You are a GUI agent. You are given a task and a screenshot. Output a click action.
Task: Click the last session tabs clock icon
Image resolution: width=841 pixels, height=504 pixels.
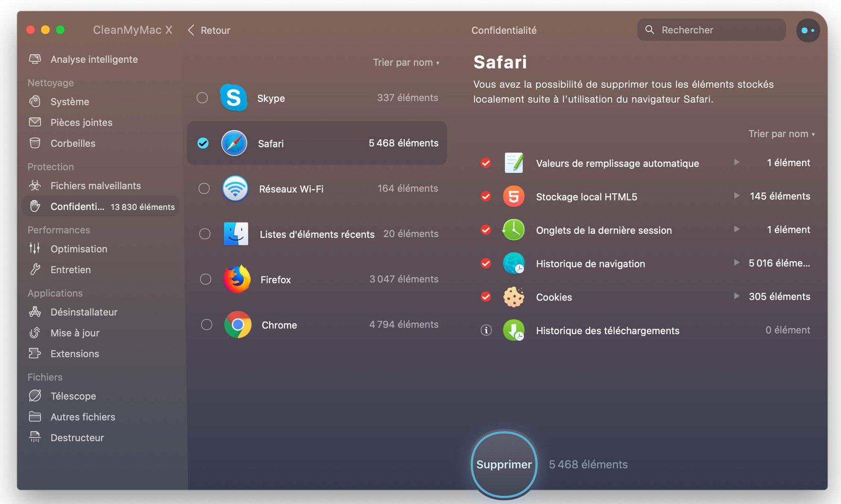tap(514, 230)
